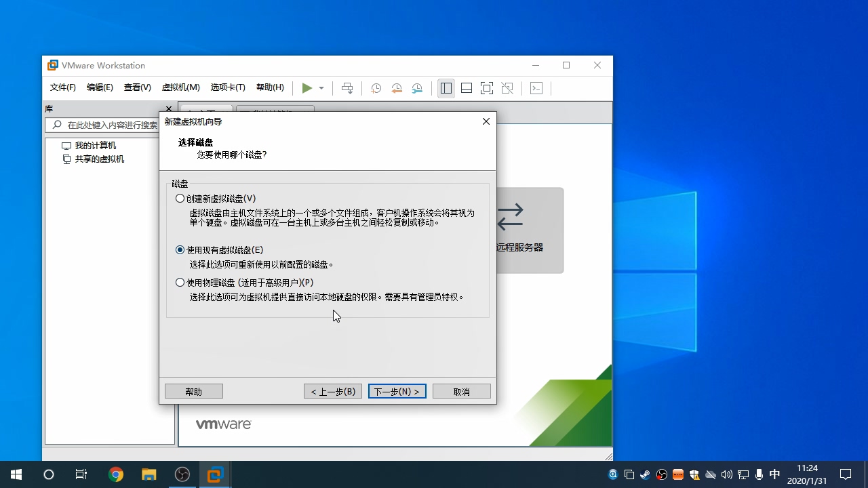Open the network tray icon
The image size is (868, 488).
[743, 474]
